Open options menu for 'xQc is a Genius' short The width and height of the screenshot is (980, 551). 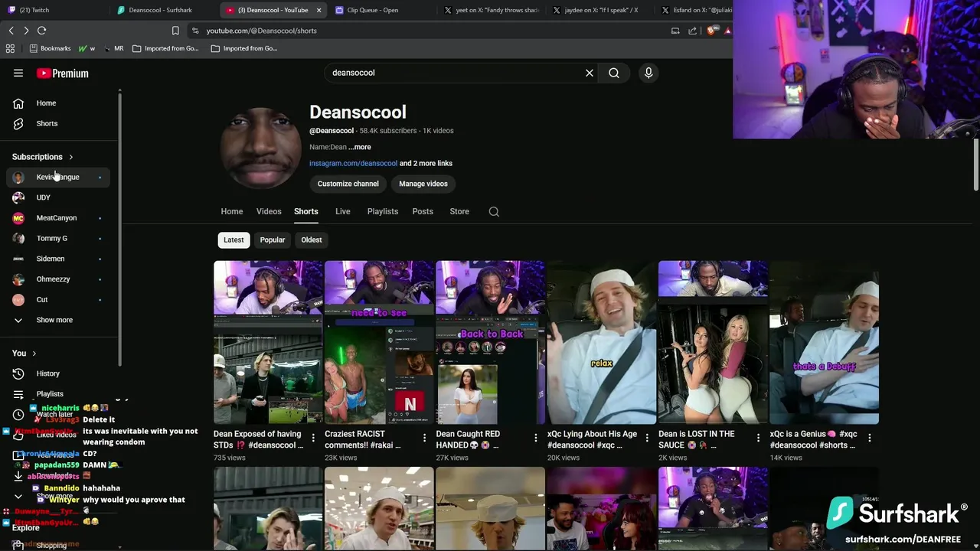pyautogui.click(x=869, y=438)
